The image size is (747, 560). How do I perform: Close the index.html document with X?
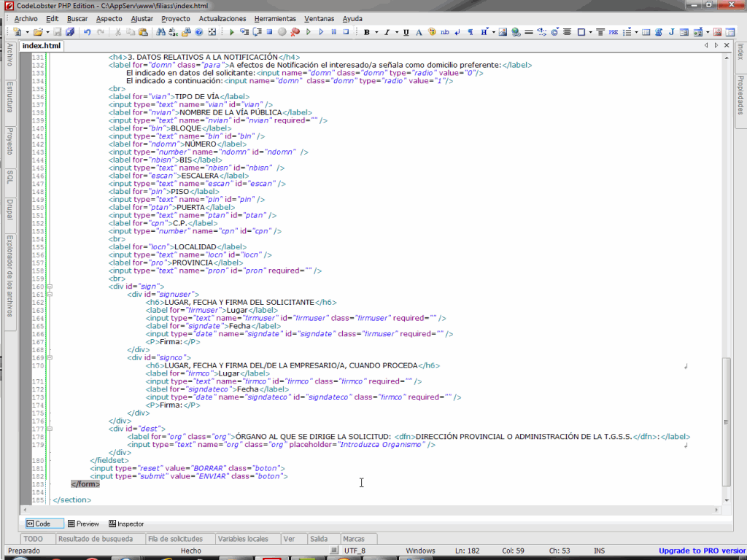click(727, 46)
